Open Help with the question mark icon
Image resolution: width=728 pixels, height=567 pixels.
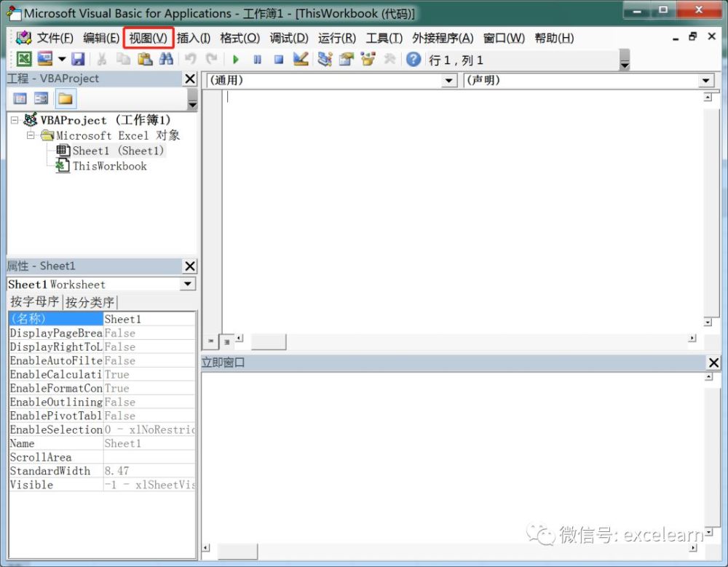414,60
